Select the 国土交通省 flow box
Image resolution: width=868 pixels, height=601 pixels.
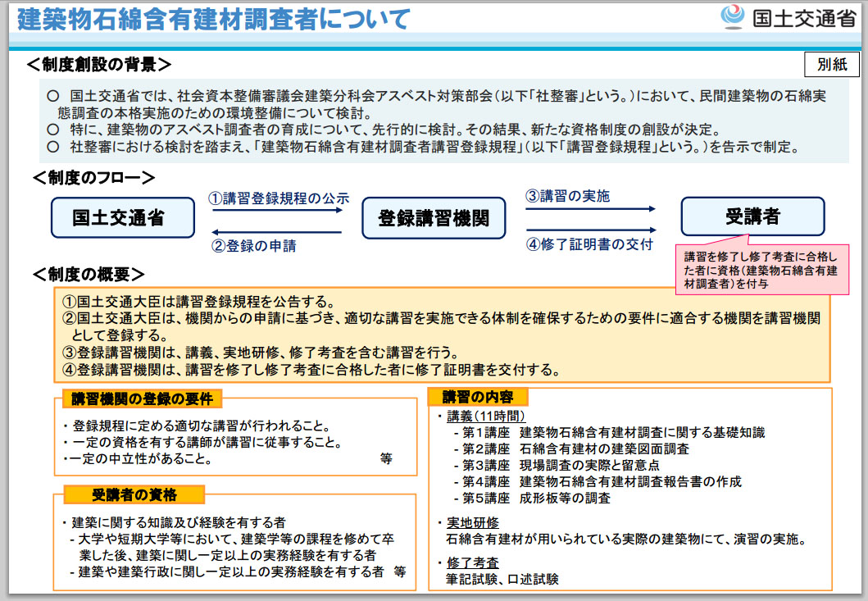pyautogui.click(x=123, y=218)
